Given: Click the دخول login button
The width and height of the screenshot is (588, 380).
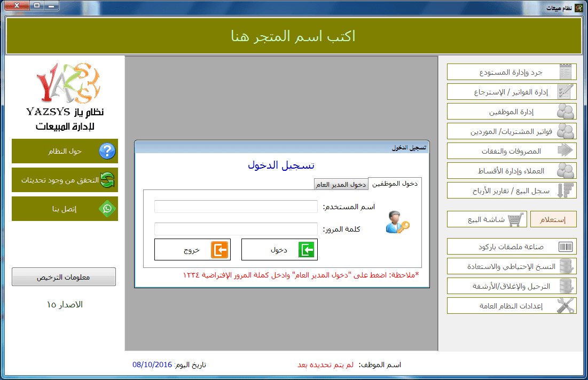Looking at the screenshot, I should pyautogui.click(x=279, y=250).
